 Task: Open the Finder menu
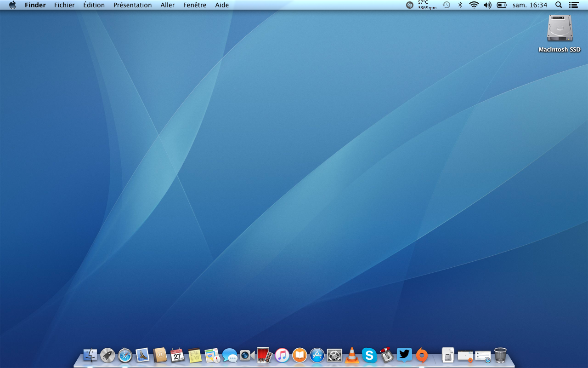[x=35, y=5]
